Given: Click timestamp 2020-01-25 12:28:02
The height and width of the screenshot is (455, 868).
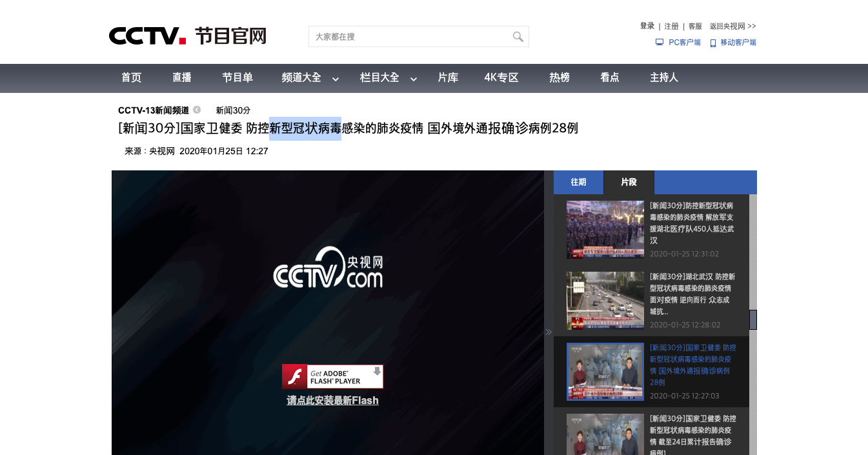Looking at the screenshot, I should [x=685, y=325].
